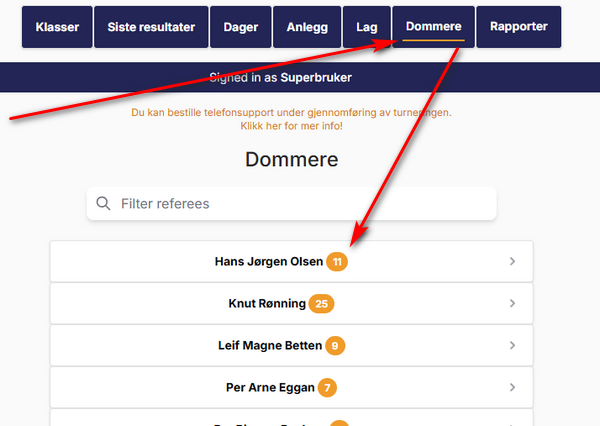Switch to Siste resultater tab
Image resolution: width=600 pixels, height=426 pixels.
coord(151,27)
